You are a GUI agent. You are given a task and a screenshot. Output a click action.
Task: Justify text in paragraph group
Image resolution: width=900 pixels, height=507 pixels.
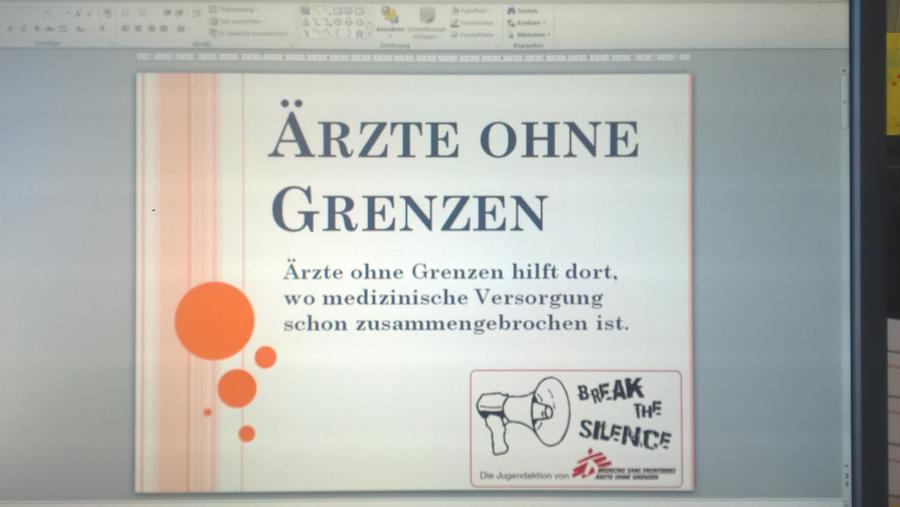click(x=164, y=28)
